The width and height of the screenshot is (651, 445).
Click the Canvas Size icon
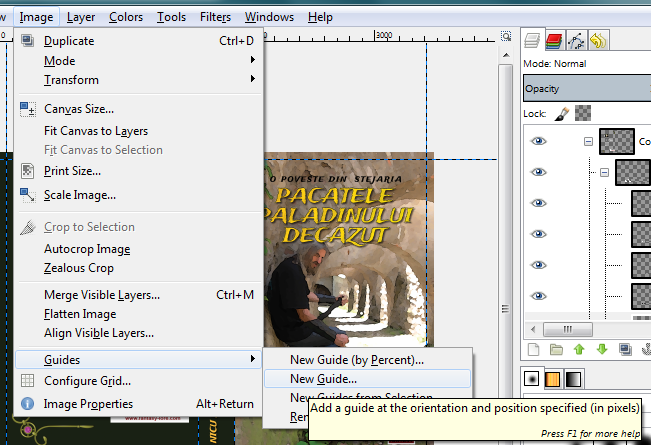click(x=28, y=109)
